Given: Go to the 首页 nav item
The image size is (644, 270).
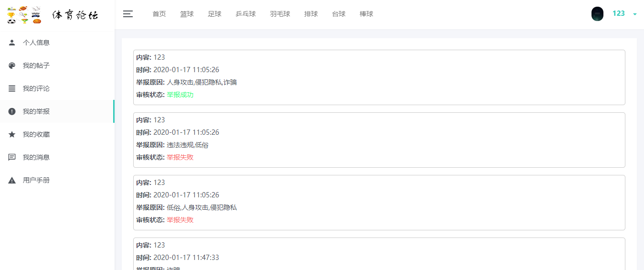Looking at the screenshot, I should (159, 14).
